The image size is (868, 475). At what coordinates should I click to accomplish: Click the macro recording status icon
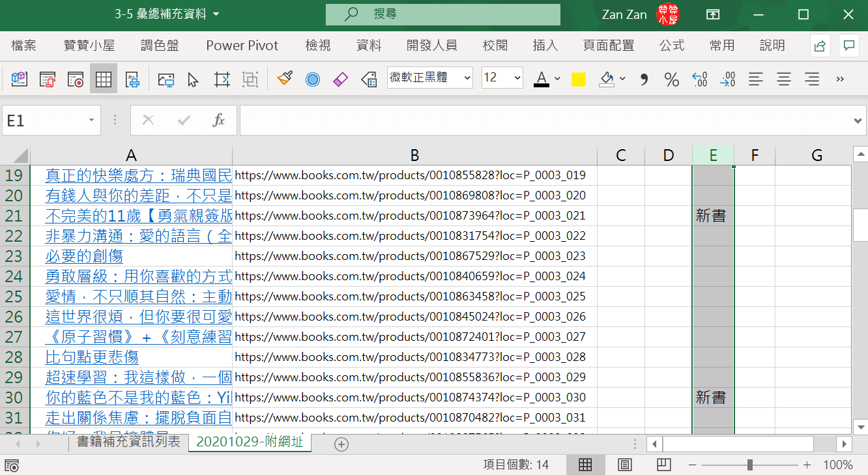[12, 465]
